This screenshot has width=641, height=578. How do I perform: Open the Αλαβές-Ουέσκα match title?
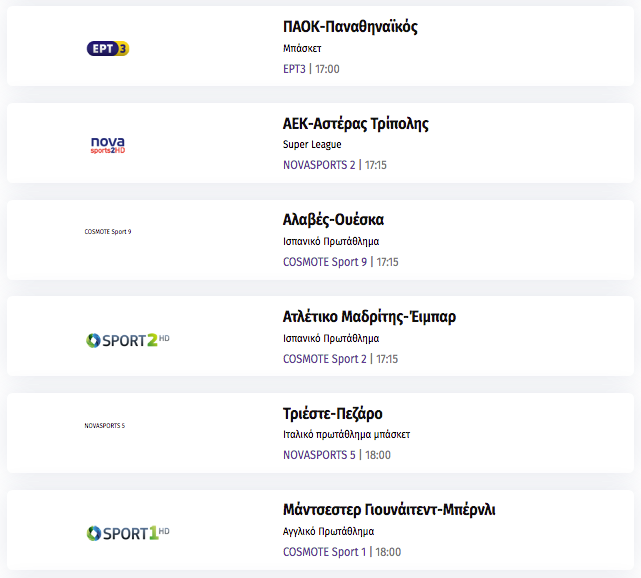pyautogui.click(x=334, y=220)
